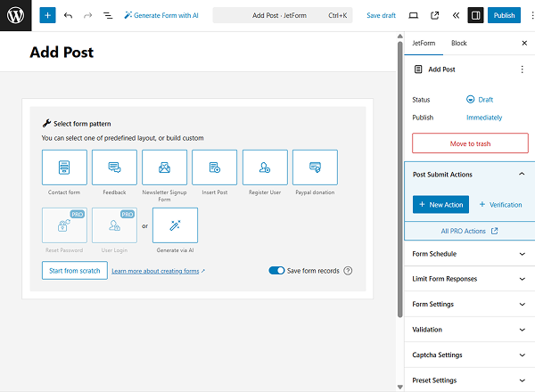Switch to the Block tab

point(459,44)
